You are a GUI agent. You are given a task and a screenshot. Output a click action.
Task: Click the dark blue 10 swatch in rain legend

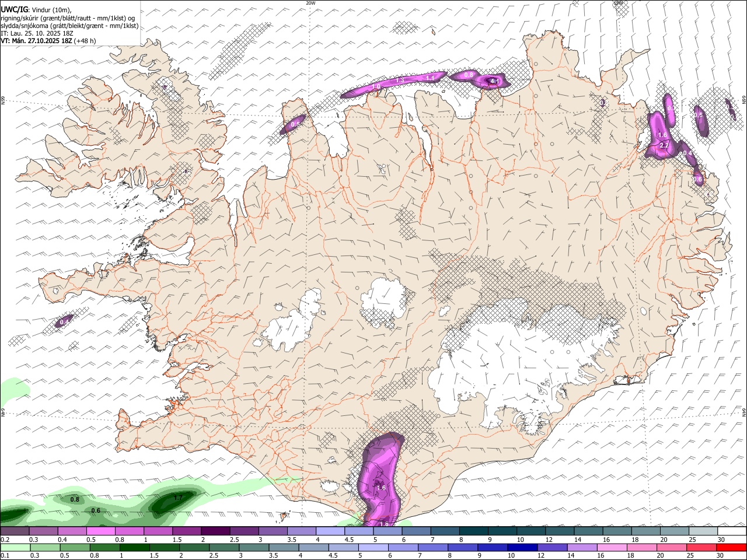tap(521, 548)
